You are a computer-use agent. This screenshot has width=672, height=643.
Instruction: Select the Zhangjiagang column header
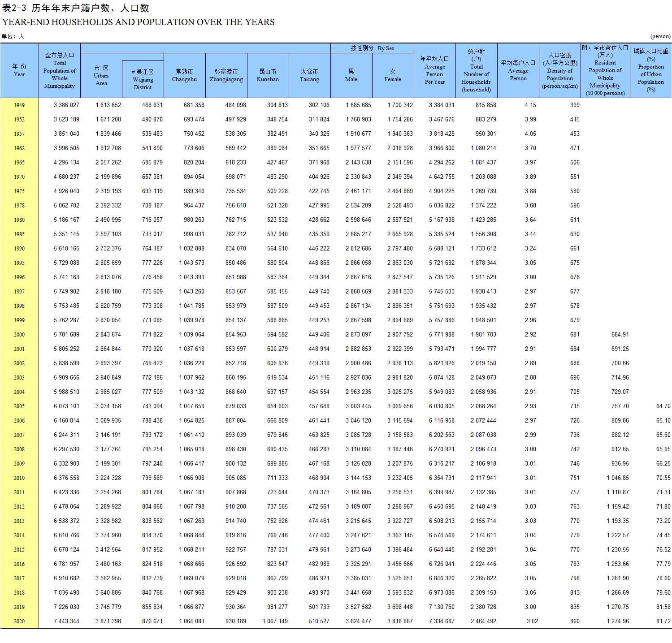click(x=226, y=75)
